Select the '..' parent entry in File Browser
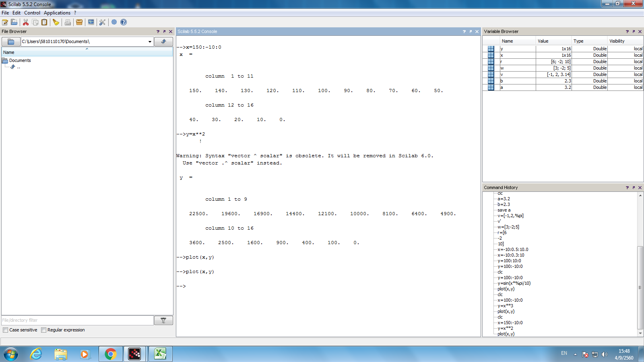Viewport: 644px width, 362px height. coord(19,67)
